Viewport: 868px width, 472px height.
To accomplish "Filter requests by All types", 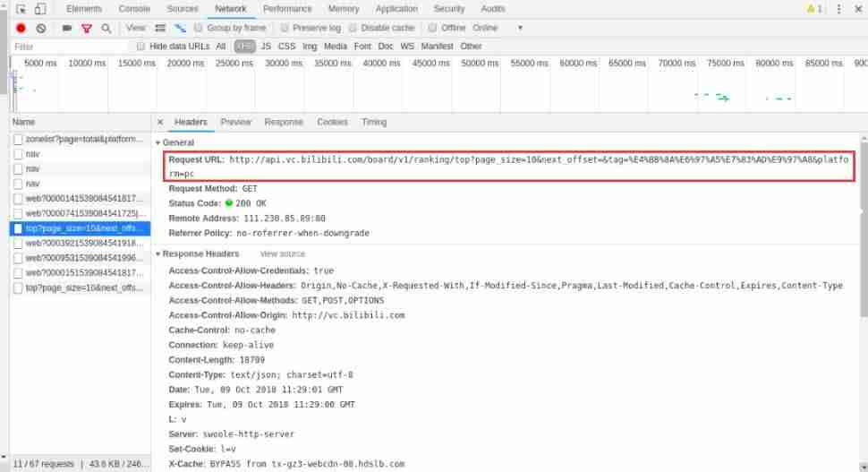I will coord(221,46).
